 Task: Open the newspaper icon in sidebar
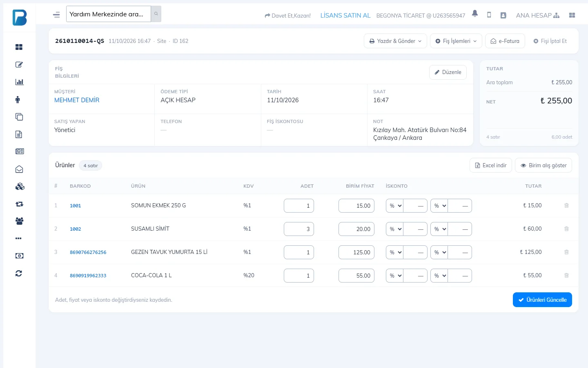pos(20,151)
